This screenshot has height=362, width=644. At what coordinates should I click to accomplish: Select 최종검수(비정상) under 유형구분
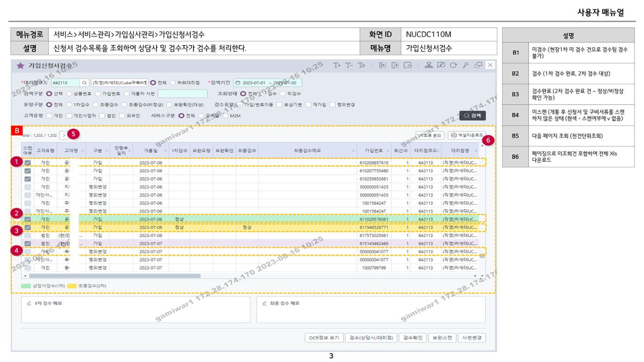[x=124, y=104]
